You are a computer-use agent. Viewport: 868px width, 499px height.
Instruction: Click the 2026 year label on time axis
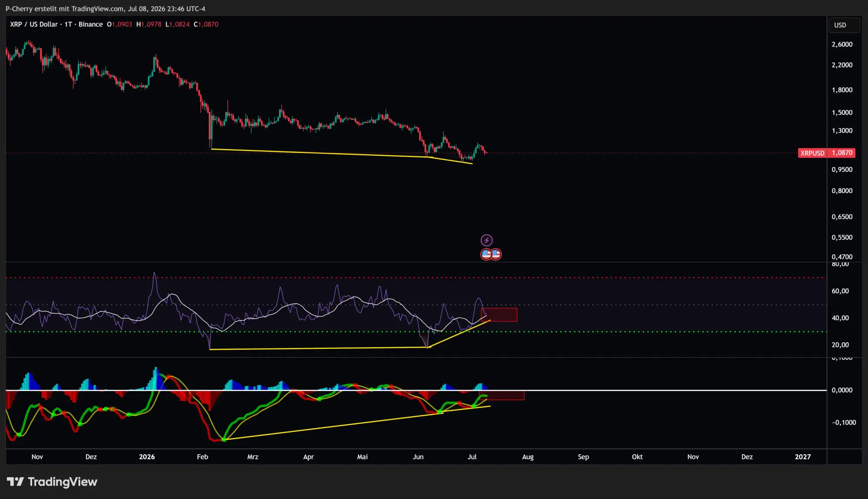tap(147, 456)
